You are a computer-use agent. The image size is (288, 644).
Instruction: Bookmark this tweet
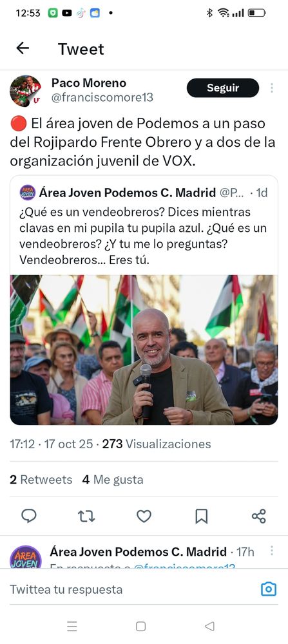pyautogui.click(x=201, y=516)
